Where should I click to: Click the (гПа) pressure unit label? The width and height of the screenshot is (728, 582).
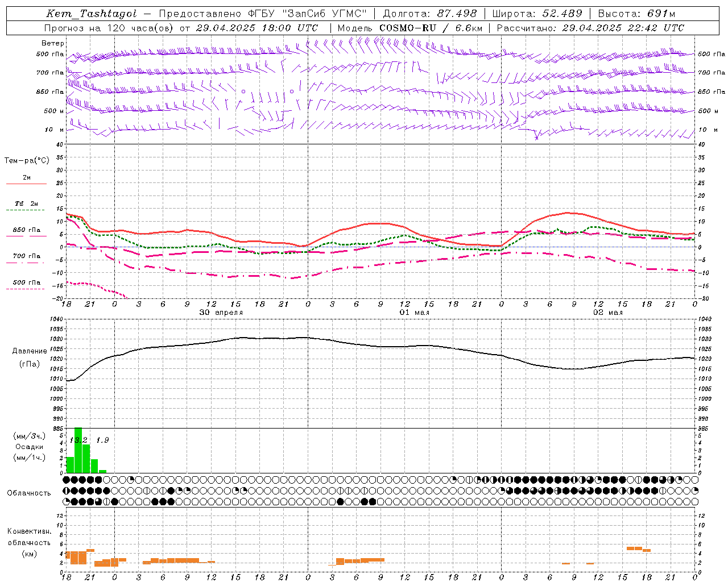(30, 364)
